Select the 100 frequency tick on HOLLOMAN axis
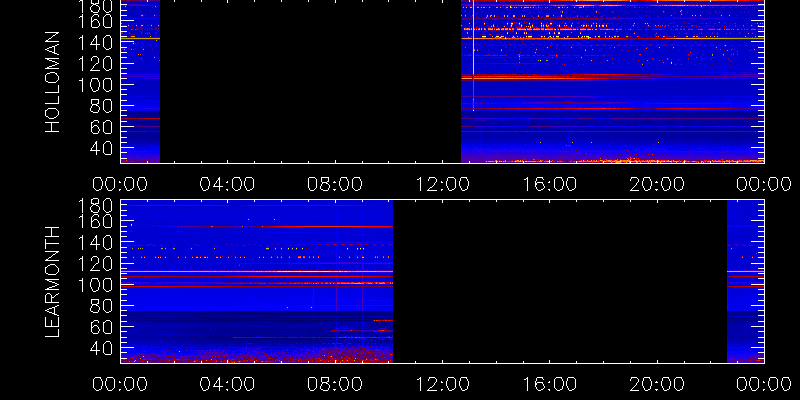The width and height of the screenshot is (800, 400). coord(96,85)
